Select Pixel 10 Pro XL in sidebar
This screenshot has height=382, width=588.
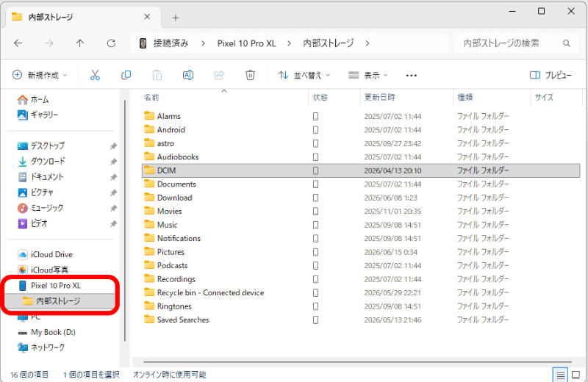[x=49, y=286]
